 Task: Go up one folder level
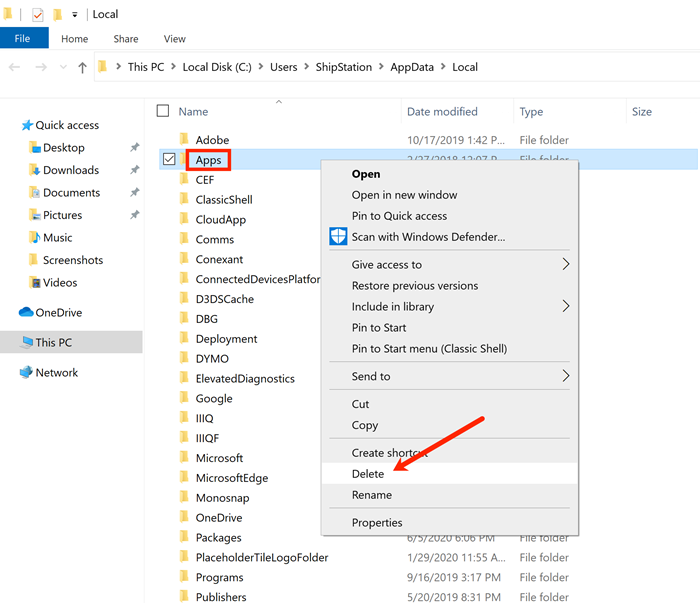click(x=82, y=68)
